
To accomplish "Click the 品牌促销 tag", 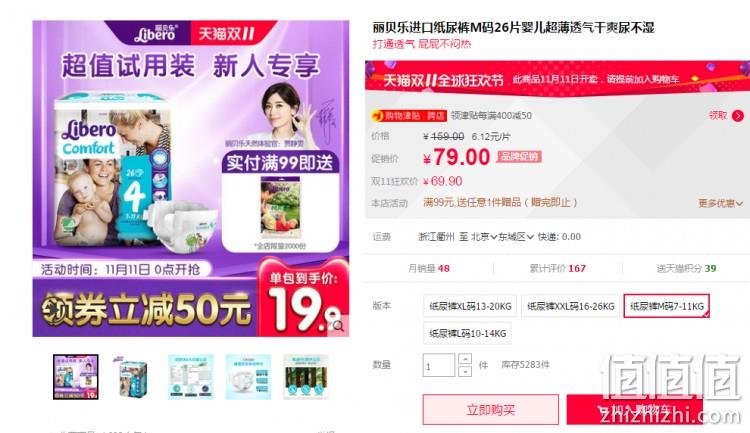I will click(519, 156).
